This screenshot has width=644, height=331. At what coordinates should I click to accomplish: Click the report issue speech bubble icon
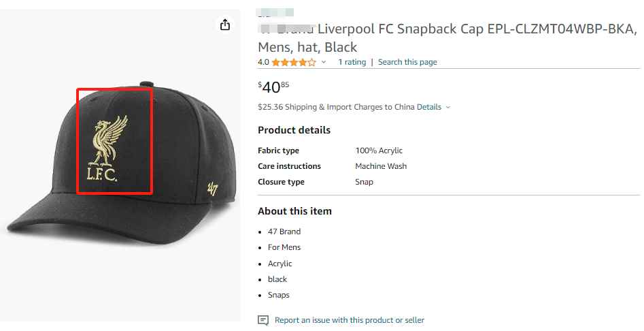263,320
